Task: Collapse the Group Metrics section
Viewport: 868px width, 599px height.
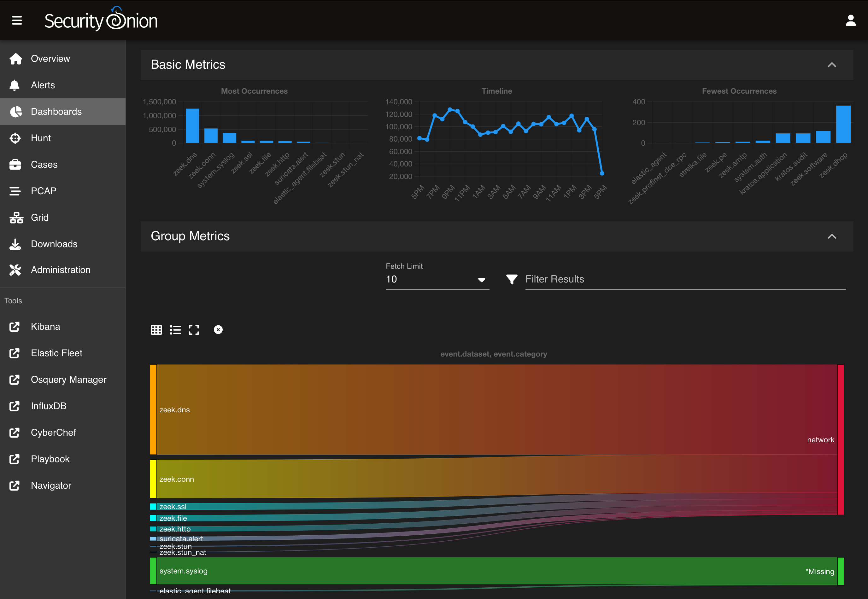Action: (832, 236)
